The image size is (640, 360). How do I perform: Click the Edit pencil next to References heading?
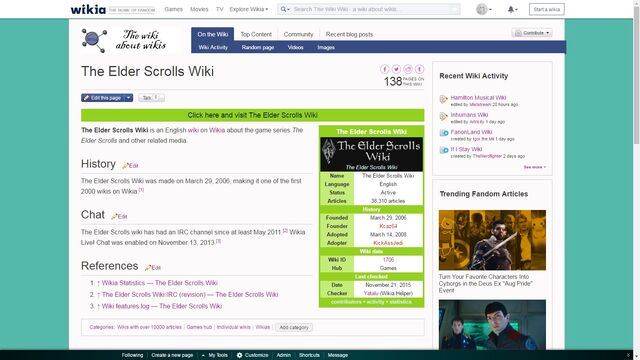coord(153,268)
